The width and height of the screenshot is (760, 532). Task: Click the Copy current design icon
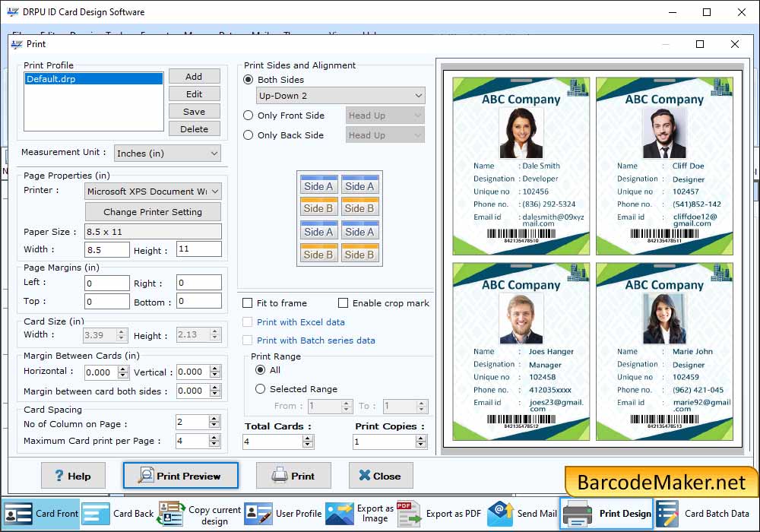point(170,514)
